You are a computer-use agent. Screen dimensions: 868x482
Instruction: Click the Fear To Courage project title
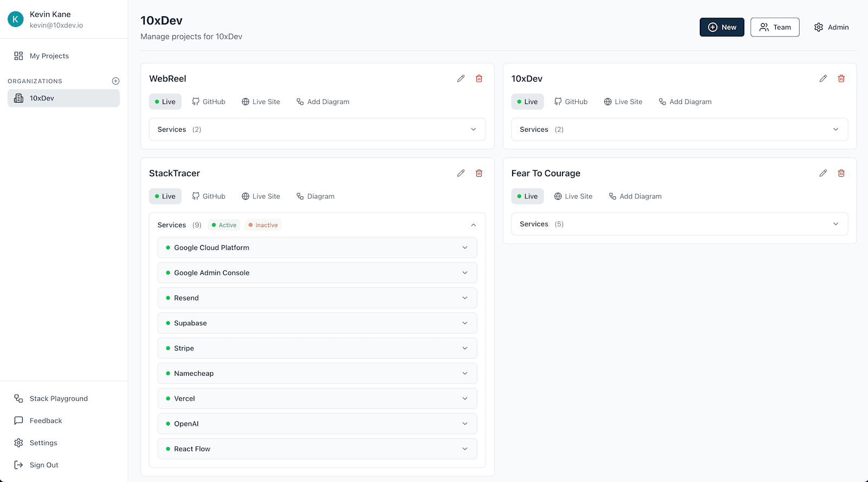tap(546, 173)
